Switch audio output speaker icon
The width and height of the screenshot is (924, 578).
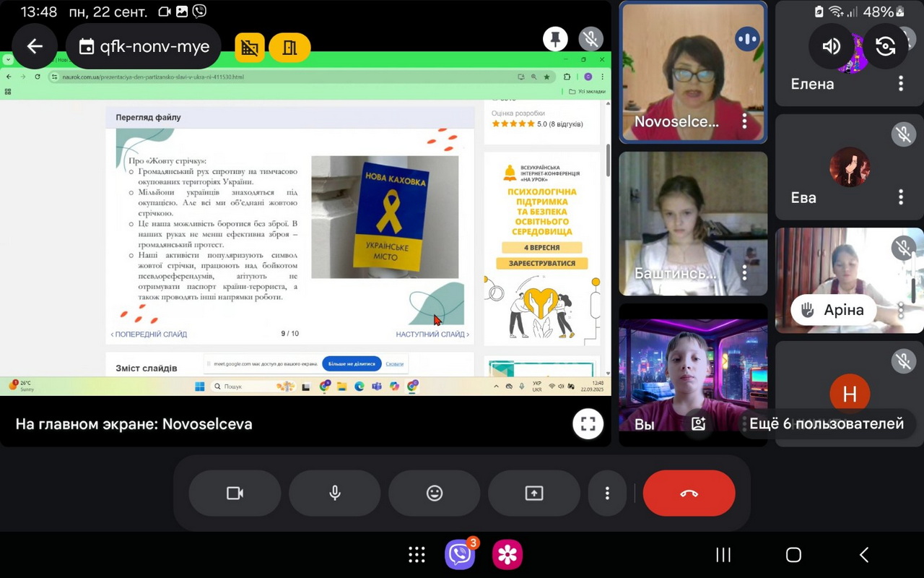click(x=832, y=46)
